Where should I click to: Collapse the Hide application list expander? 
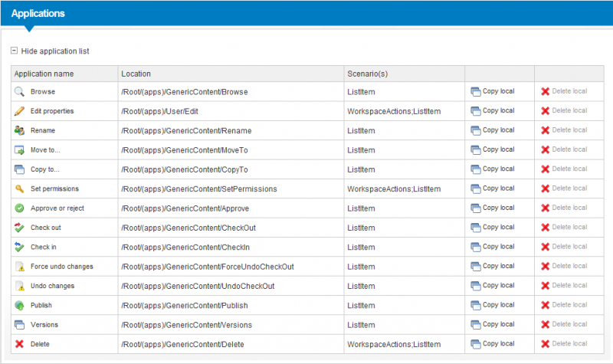pyautogui.click(x=14, y=51)
